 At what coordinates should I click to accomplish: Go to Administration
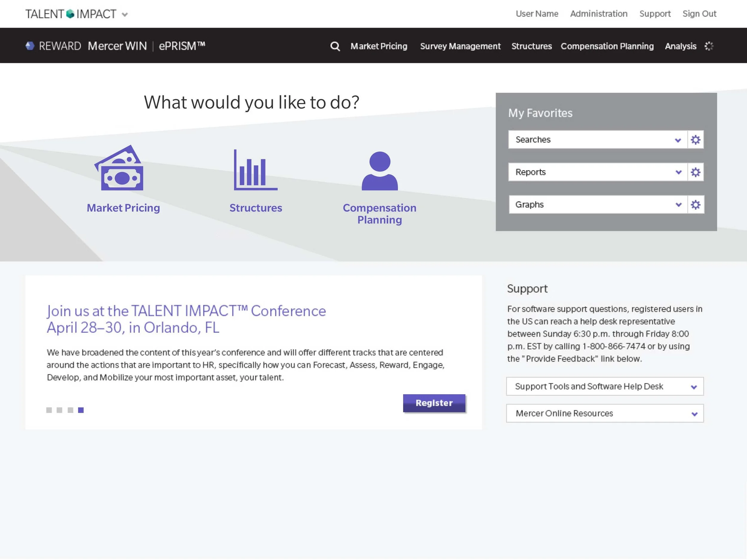pos(599,14)
